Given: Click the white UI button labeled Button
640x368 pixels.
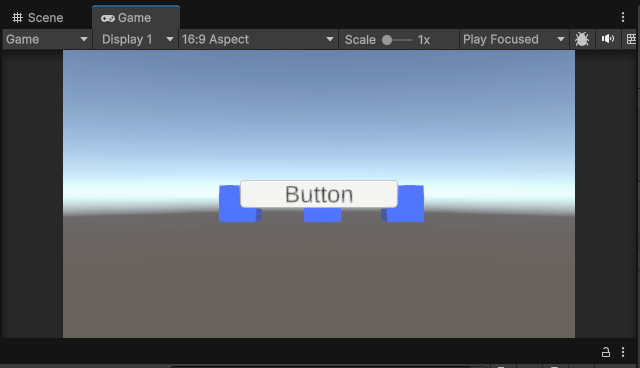Looking at the screenshot, I should click(x=319, y=194).
